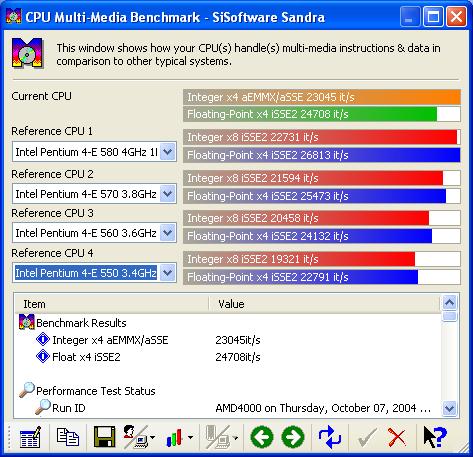Open the module icon's small dropdown arrow
This screenshot has width=473, height=457.
235,437
